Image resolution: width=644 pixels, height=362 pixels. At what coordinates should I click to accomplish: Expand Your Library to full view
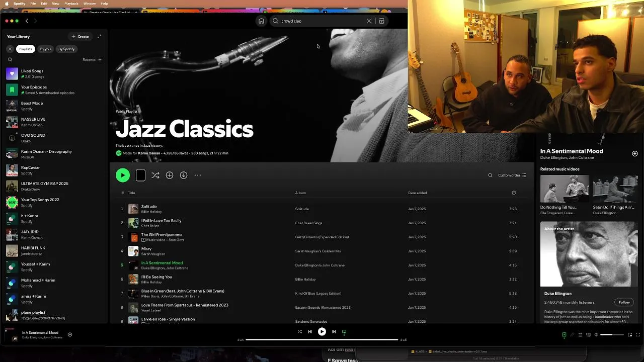(x=99, y=36)
